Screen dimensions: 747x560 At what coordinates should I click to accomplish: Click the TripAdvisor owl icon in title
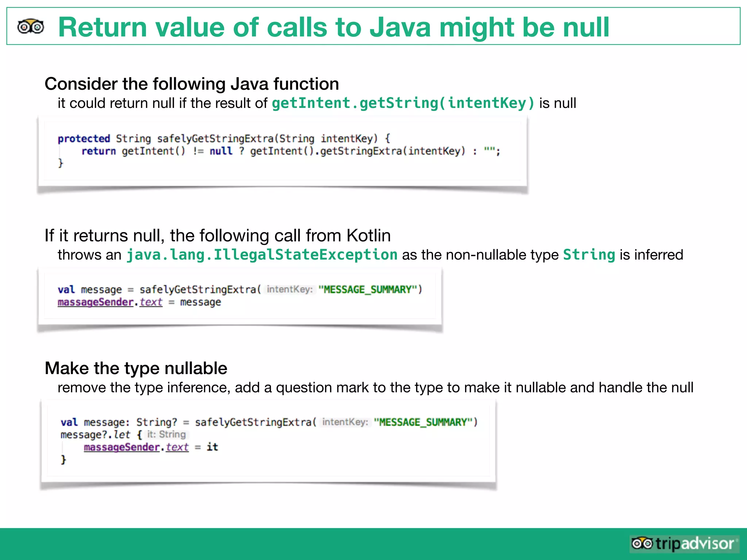coord(31,27)
